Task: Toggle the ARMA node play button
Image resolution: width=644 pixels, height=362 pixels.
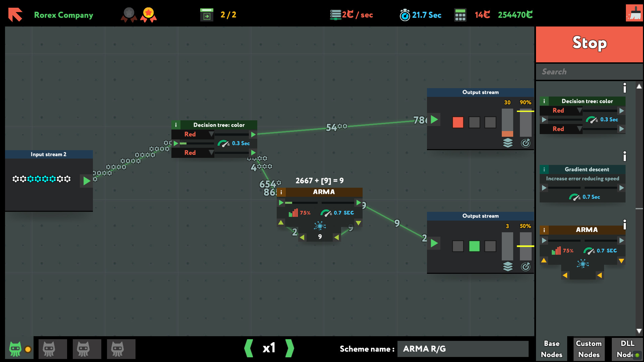Action: pos(281,203)
